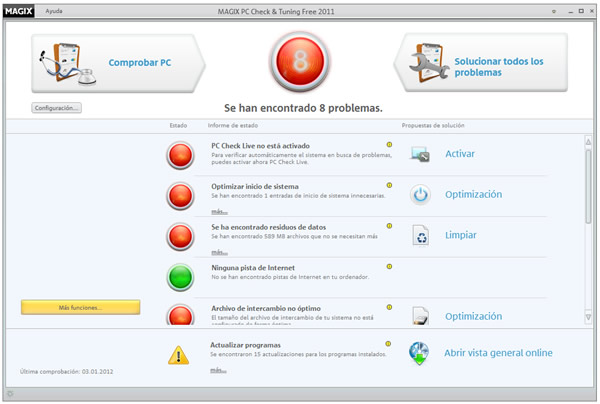
Task: Click 'Se ha encontrado residuos de datos' heading
Action: (x=269, y=227)
